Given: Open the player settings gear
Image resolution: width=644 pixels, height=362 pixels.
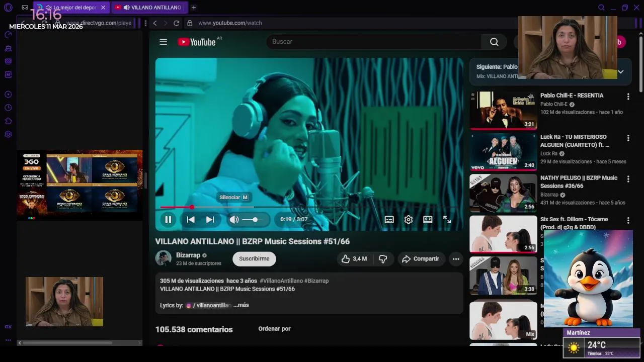Looking at the screenshot, I should pyautogui.click(x=409, y=220).
